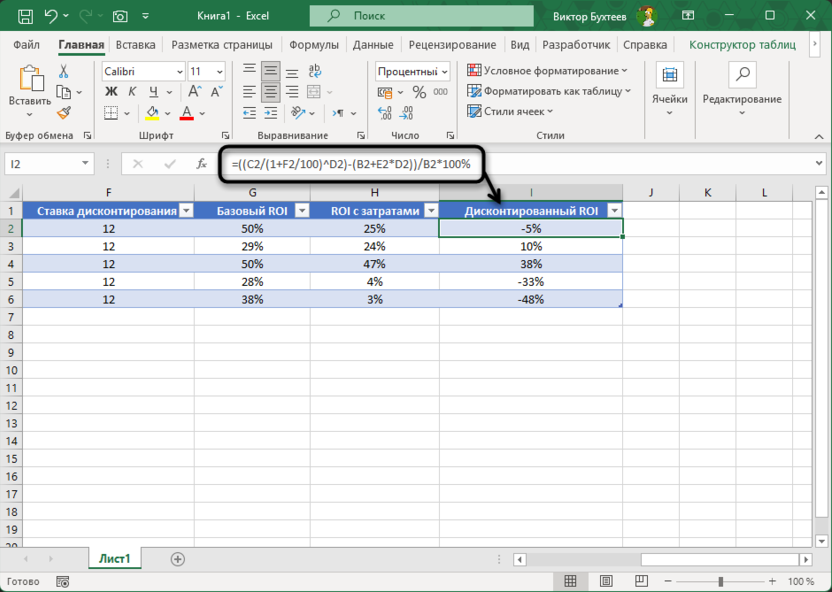Click the Вставить paste button

point(30,88)
